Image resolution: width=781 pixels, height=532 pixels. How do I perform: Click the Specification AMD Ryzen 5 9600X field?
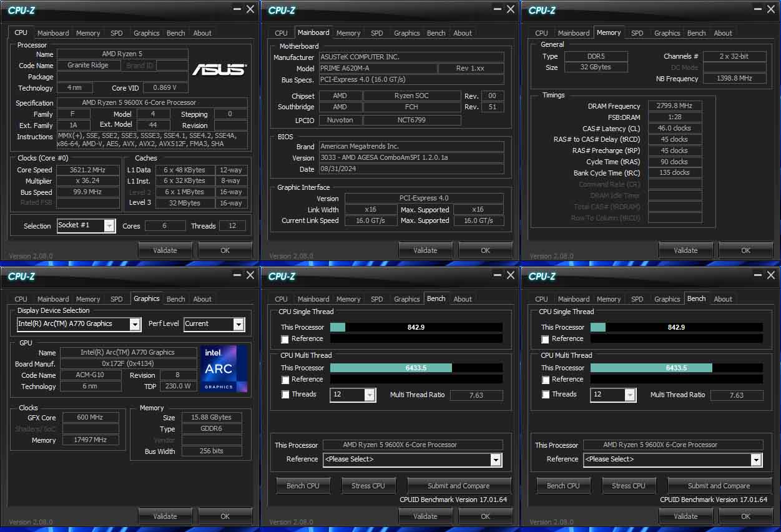pyautogui.click(x=152, y=102)
